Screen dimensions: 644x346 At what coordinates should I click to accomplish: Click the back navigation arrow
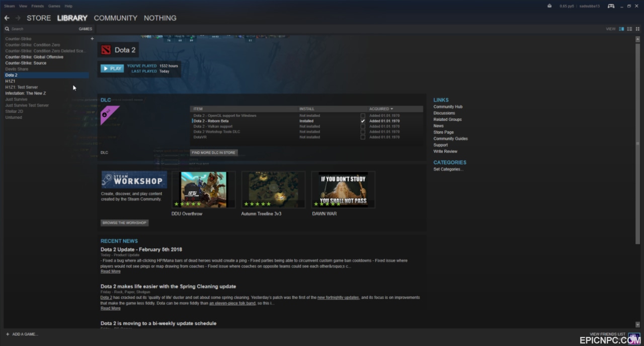[7, 18]
